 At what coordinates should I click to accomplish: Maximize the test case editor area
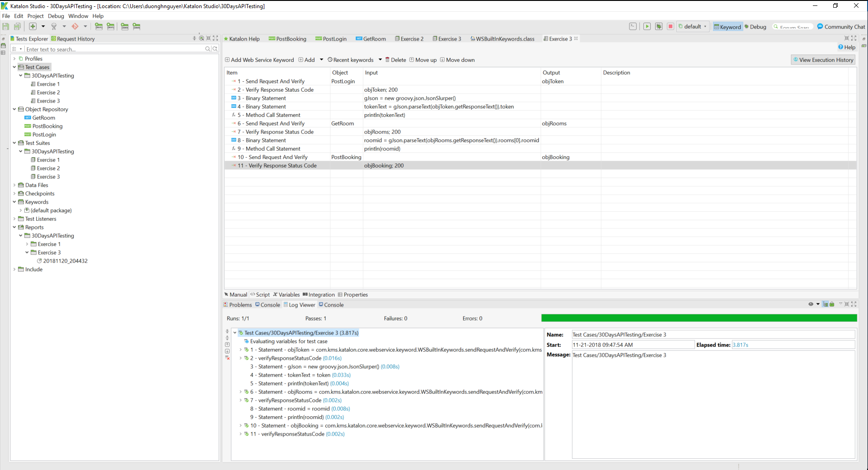[854, 38]
